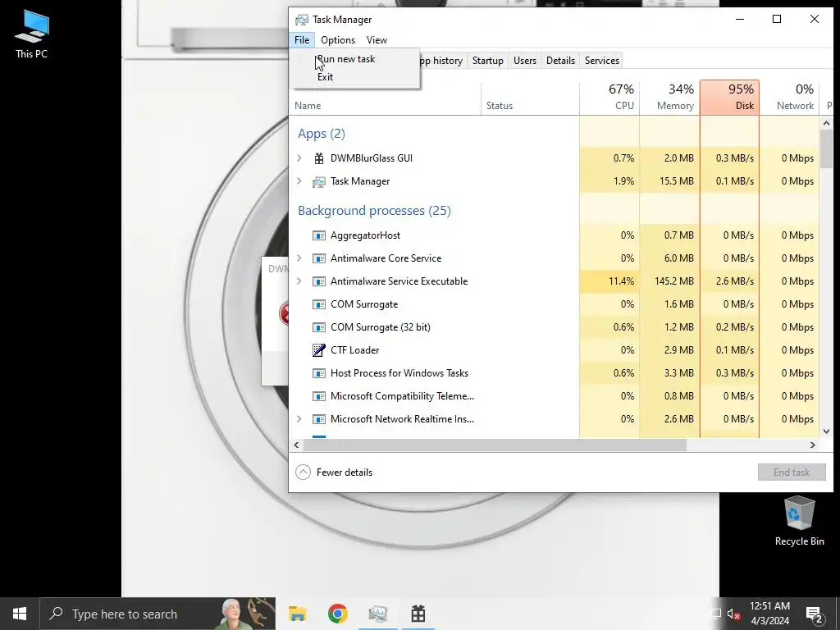
Task: Switch to the Users tab
Action: 524,61
